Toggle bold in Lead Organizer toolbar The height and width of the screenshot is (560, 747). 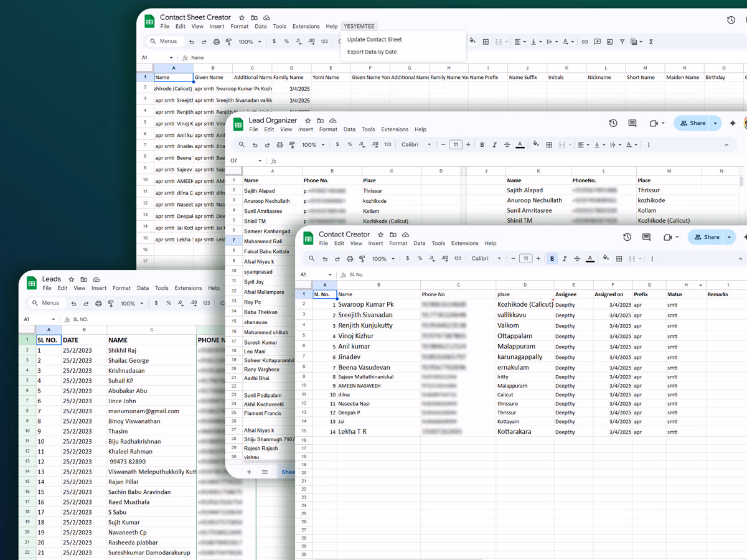482,145
